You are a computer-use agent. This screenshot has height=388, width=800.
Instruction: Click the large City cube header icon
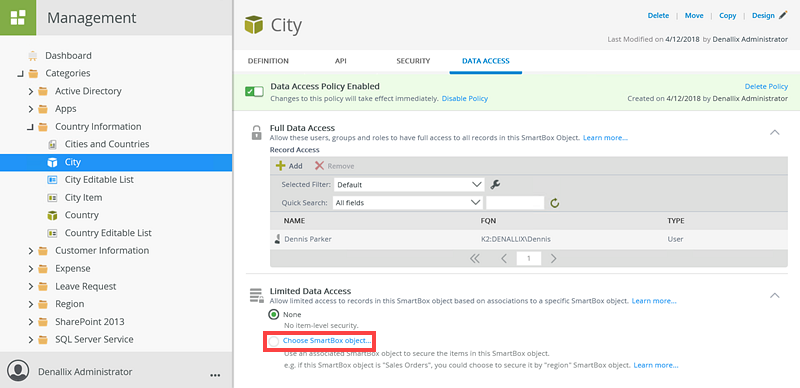pyautogui.click(x=254, y=25)
